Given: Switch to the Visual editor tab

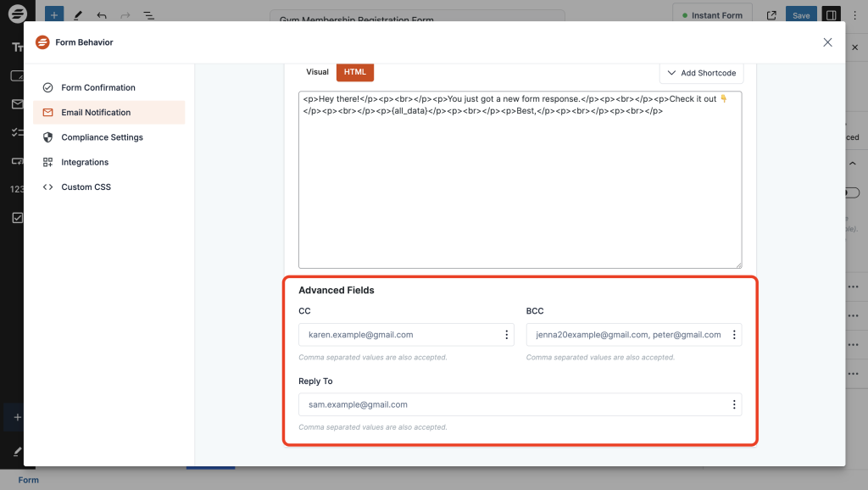Looking at the screenshot, I should click(317, 72).
